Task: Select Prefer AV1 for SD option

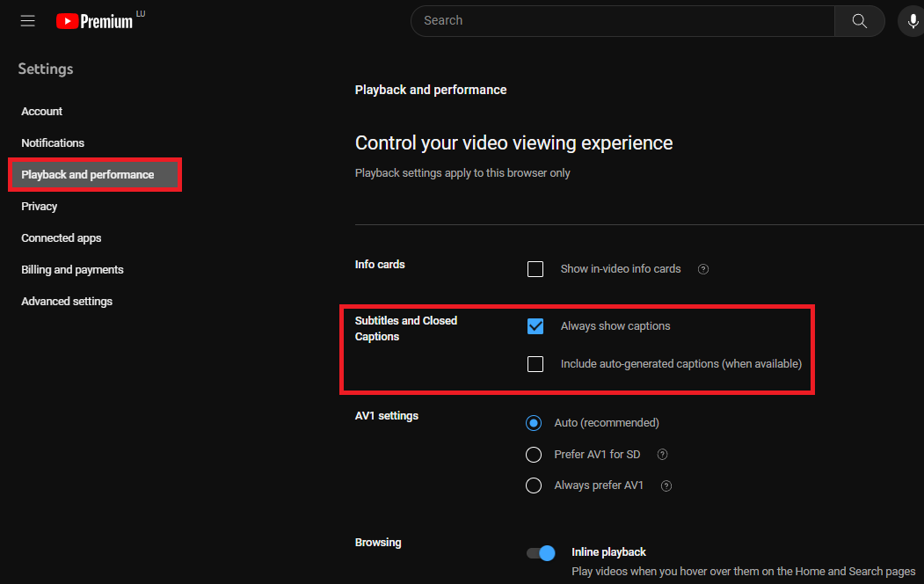Action: coord(534,455)
